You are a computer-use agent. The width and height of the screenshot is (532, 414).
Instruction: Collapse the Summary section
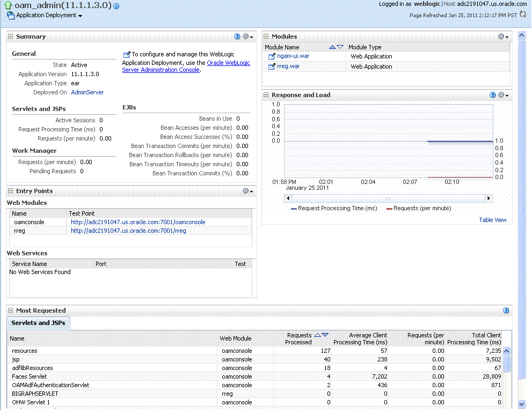(x=9, y=36)
